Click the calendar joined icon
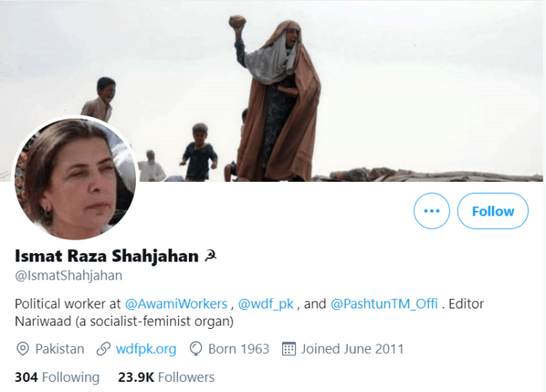 (x=289, y=349)
